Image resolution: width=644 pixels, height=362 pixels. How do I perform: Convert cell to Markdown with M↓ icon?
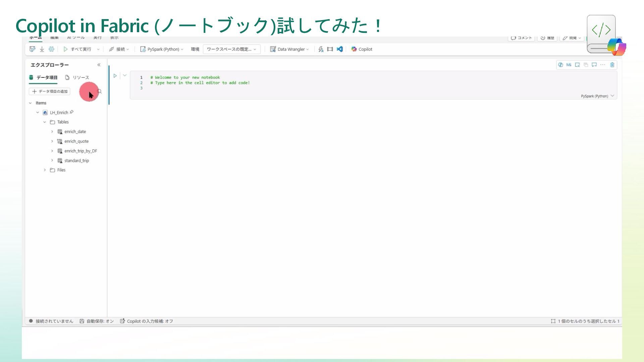click(x=569, y=65)
